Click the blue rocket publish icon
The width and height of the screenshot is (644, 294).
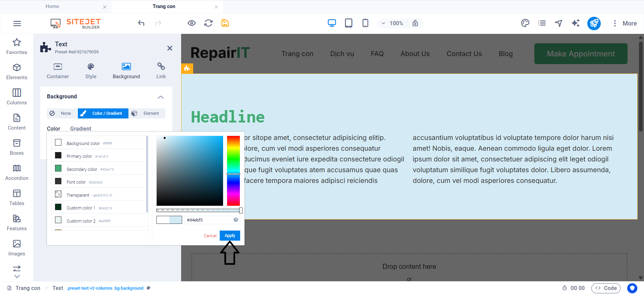[594, 23]
